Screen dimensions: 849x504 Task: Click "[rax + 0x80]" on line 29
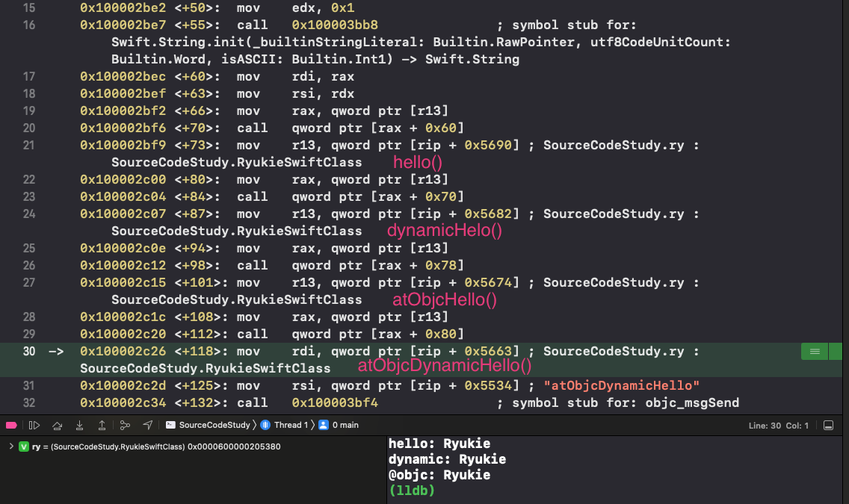tap(417, 335)
